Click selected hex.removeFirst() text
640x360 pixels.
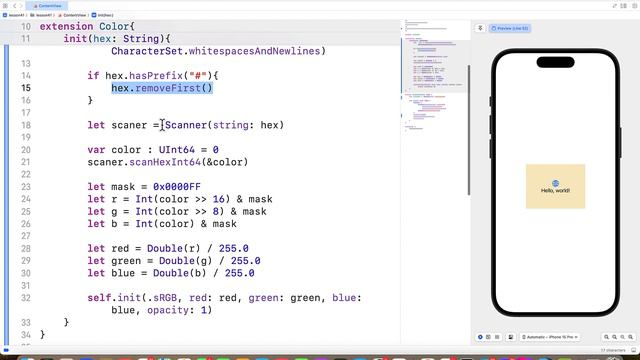coord(162,88)
